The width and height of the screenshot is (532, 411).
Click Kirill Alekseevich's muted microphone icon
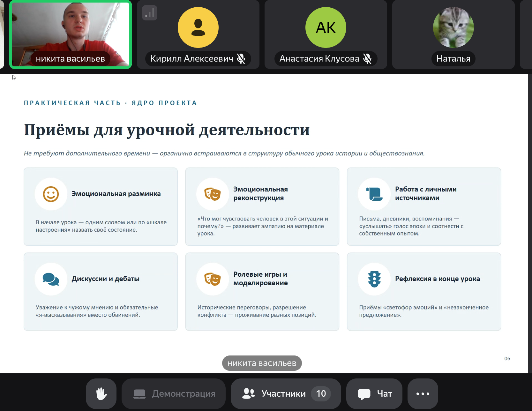241,59
